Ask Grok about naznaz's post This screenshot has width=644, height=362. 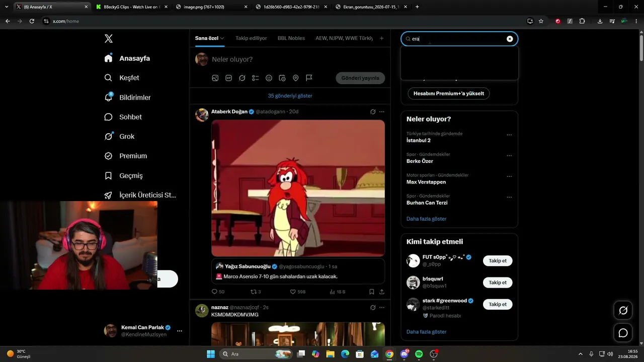click(373, 307)
